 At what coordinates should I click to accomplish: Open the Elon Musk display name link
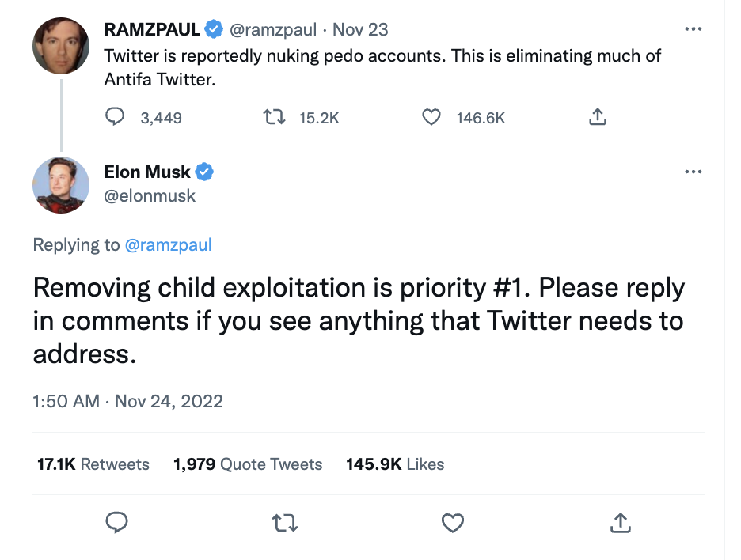click(147, 172)
